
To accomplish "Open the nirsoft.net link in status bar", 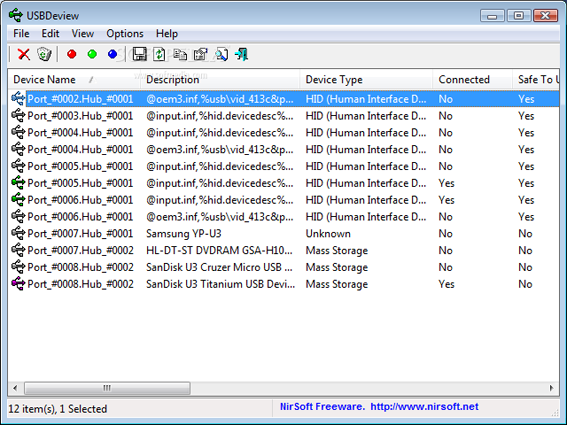I will (x=424, y=407).
